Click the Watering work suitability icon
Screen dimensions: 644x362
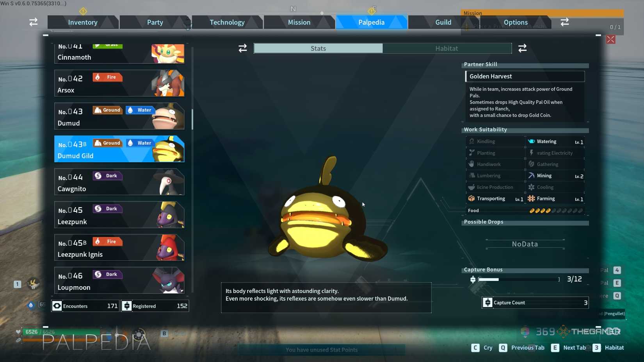(x=531, y=141)
